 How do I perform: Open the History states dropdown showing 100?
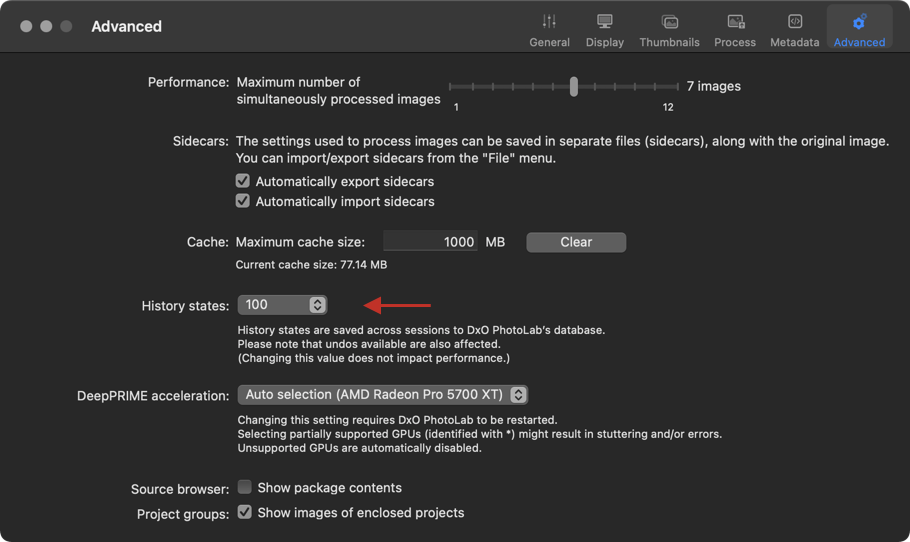(283, 305)
